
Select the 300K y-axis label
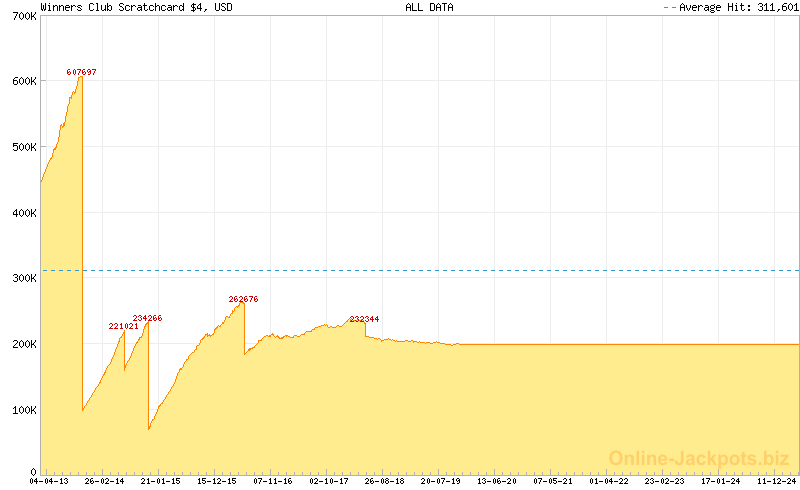[x=22, y=279]
